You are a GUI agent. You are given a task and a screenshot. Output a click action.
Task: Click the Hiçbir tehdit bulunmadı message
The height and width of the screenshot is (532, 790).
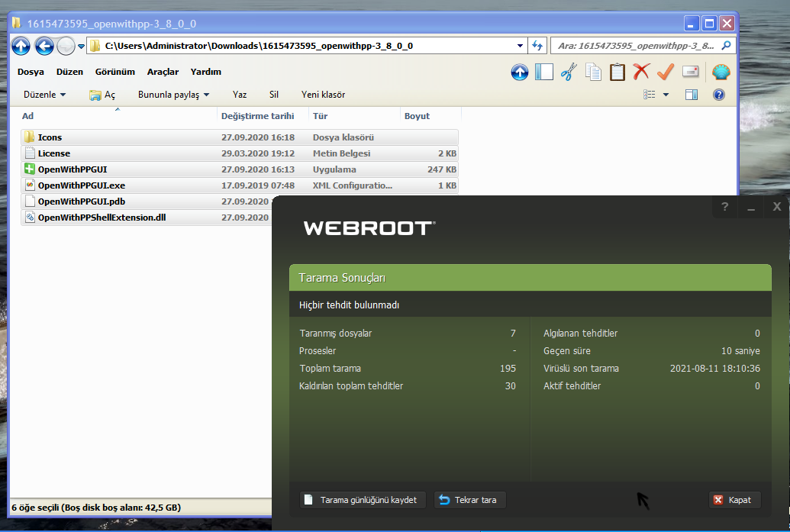pyautogui.click(x=349, y=305)
